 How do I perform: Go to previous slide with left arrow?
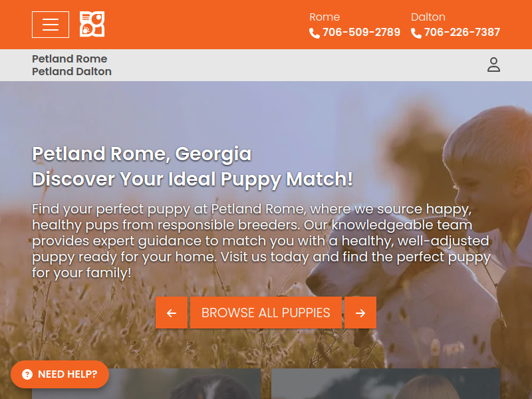[172, 313]
